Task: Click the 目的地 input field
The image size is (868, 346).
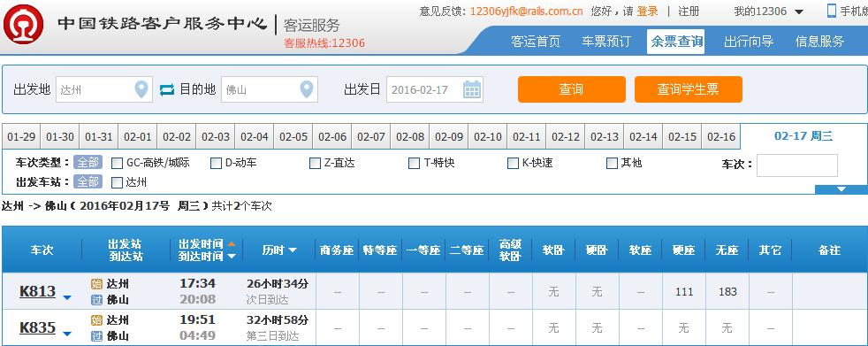Action: click(270, 89)
